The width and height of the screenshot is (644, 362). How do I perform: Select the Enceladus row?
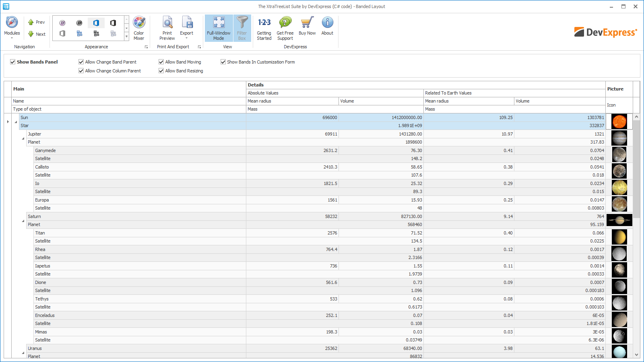coord(320,319)
